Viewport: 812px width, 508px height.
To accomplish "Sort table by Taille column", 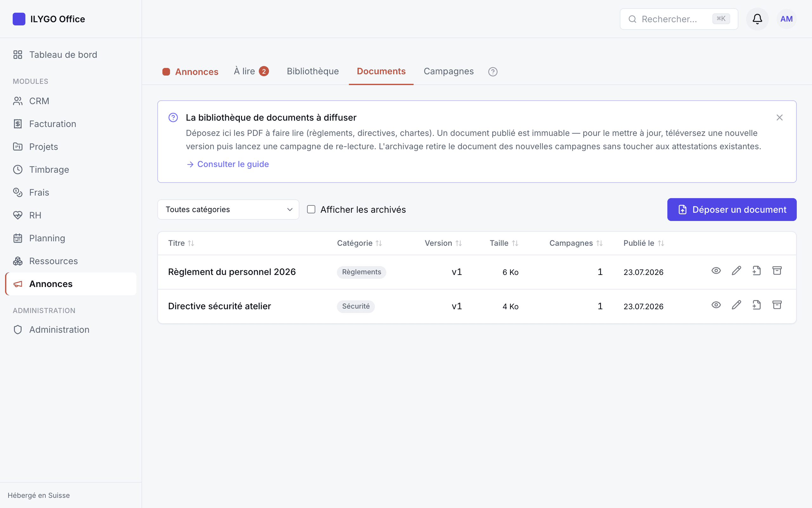I will tap(504, 243).
